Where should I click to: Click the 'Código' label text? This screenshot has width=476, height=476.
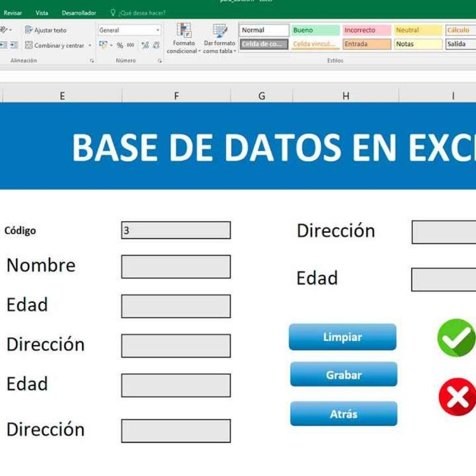[20, 230]
